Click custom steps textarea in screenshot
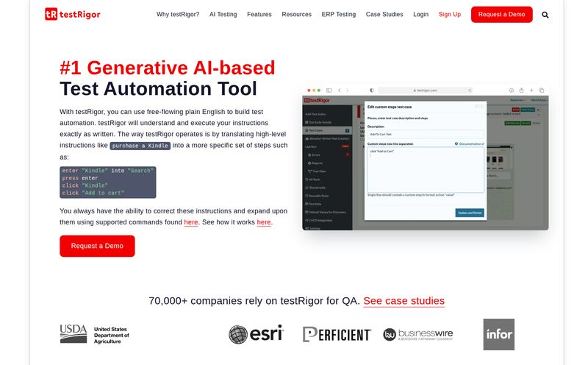The width and height of the screenshot is (588, 365). 426,170
